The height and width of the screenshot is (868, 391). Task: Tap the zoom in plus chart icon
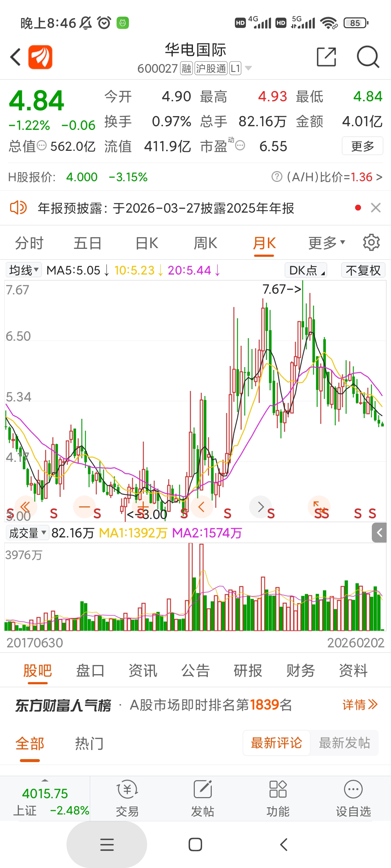click(x=143, y=507)
